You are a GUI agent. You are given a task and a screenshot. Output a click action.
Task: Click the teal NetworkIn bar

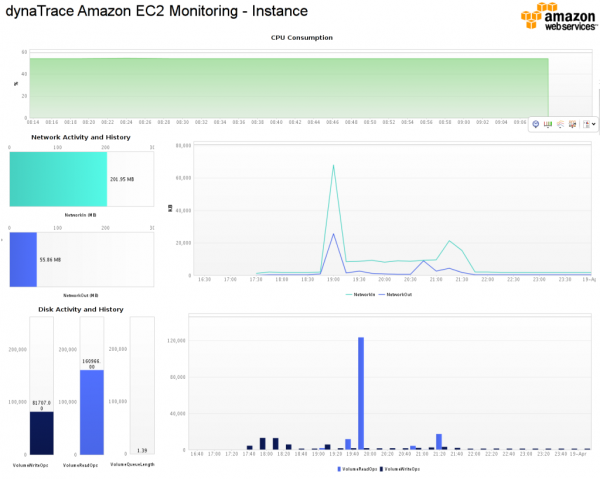(x=58, y=179)
